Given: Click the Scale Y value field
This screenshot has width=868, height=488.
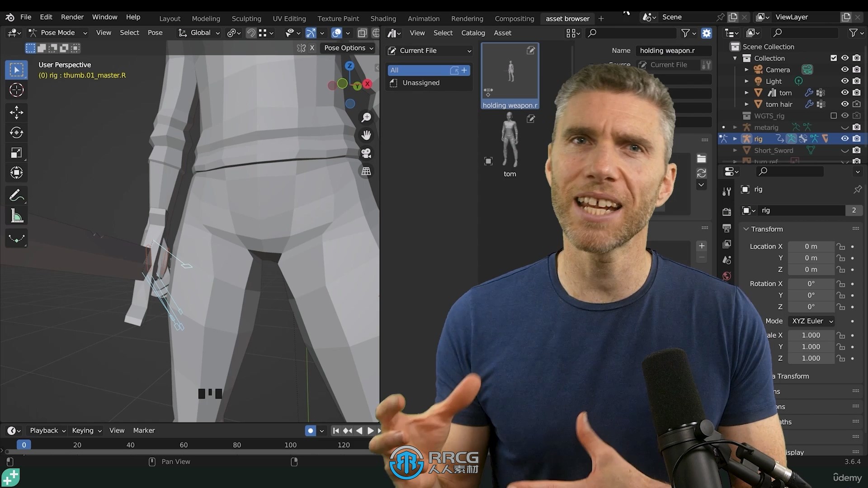Looking at the screenshot, I should (x=811, y=347).
